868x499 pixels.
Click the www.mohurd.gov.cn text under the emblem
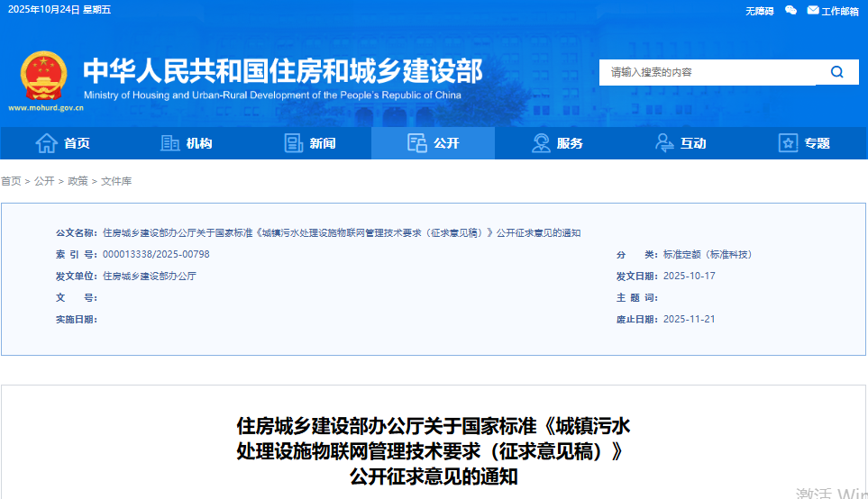click(46, 107)
